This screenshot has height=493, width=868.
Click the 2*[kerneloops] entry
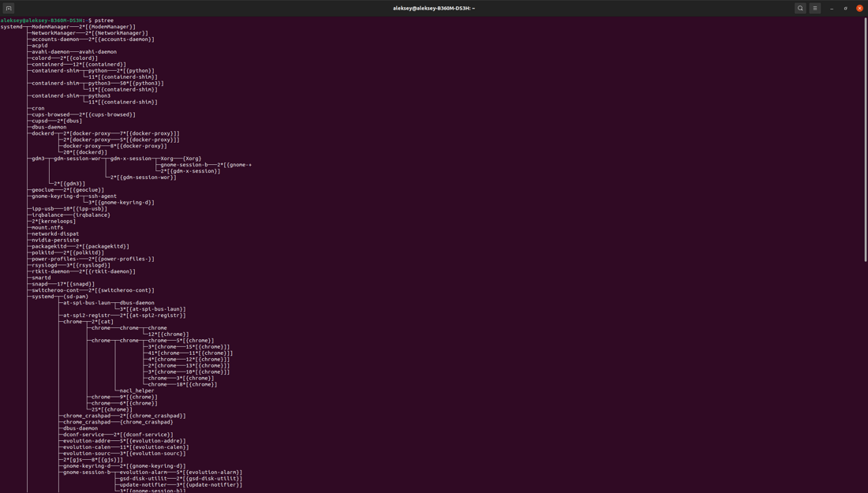(53, 222)
